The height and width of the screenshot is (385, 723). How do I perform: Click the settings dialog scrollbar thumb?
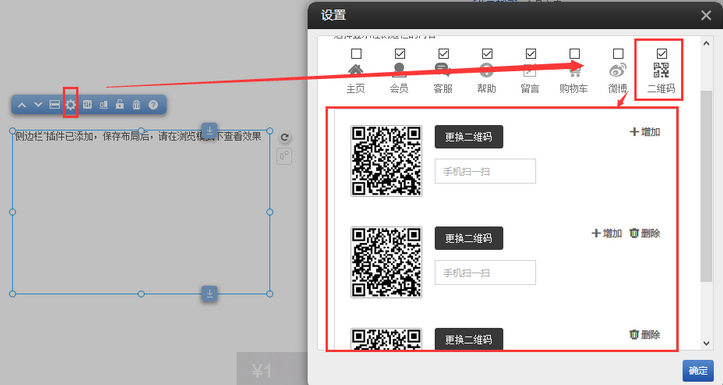tap(706, 186)
